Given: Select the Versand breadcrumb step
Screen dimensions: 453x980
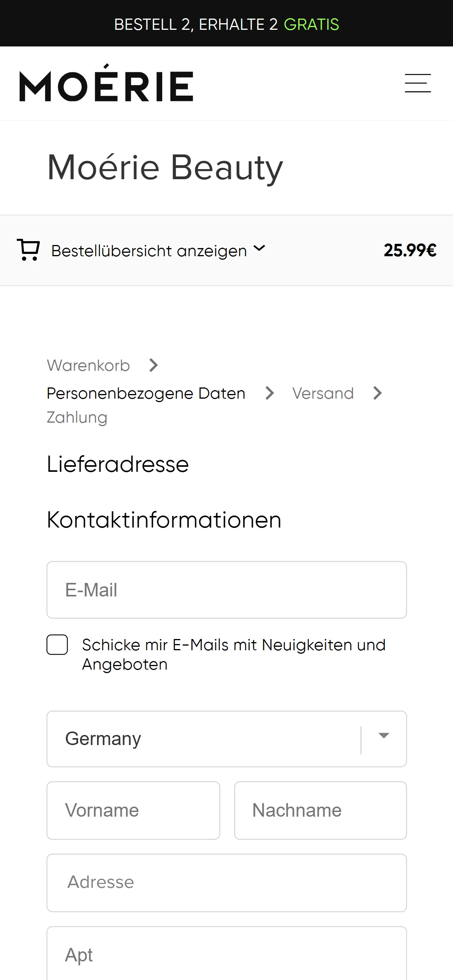Looking at the screenshot, I should pos(323,393).
